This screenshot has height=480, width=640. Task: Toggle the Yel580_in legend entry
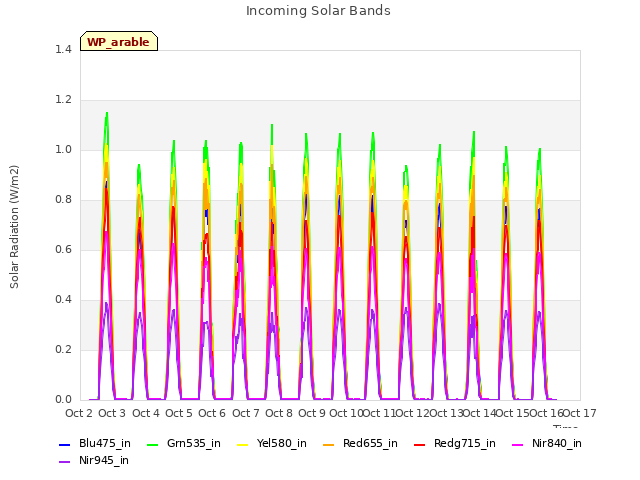pyautogui.click(x=272, y=443)
